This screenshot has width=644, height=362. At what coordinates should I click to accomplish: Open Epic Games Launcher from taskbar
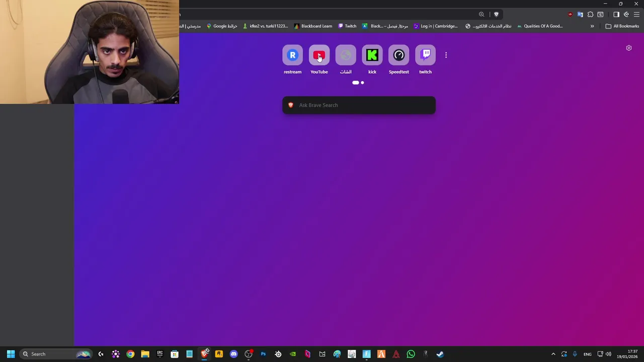pos(160,354)
